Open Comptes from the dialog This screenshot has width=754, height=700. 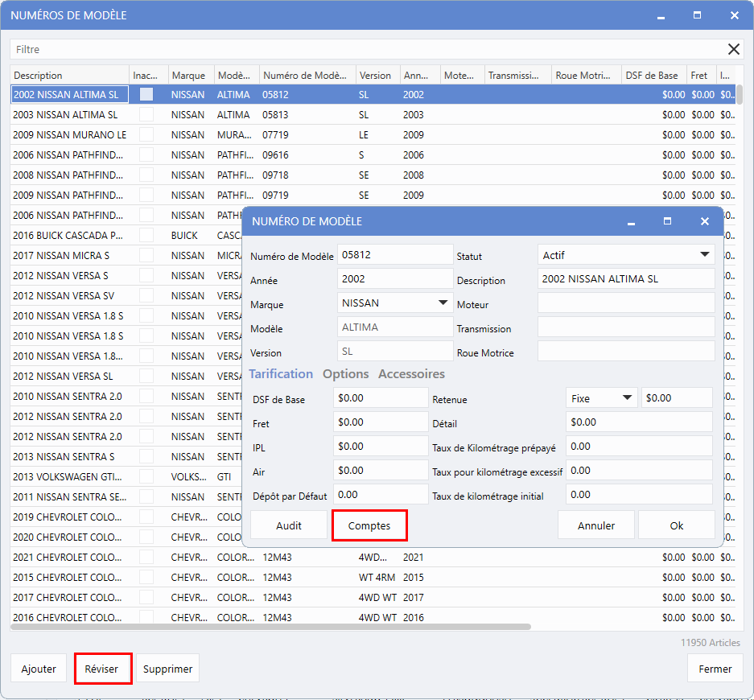click(369, 525)
